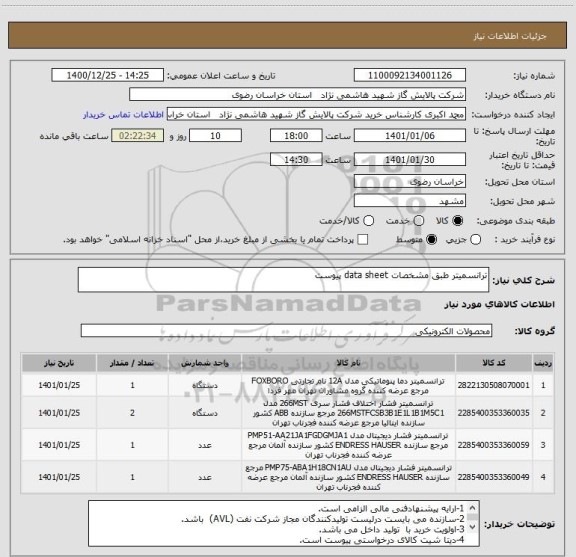Click the جزئیات اطلاعات نیاز header title

(510, 36)
